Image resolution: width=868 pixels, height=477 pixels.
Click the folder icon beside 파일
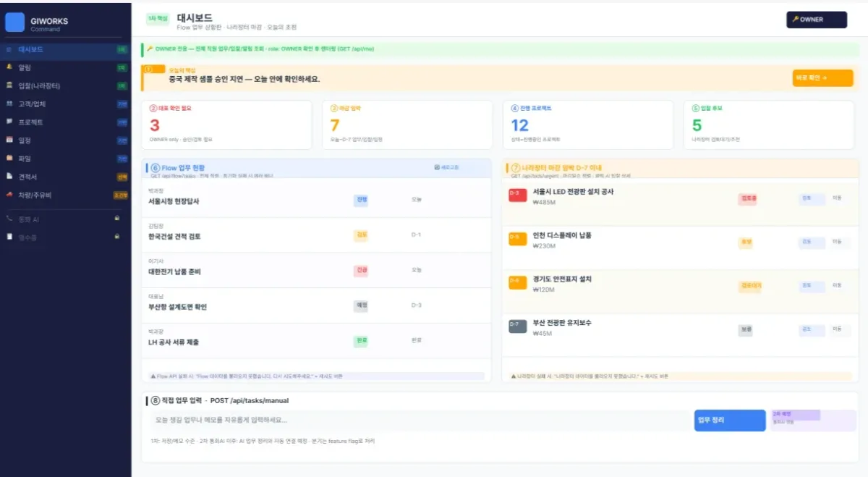coord(9,158)
